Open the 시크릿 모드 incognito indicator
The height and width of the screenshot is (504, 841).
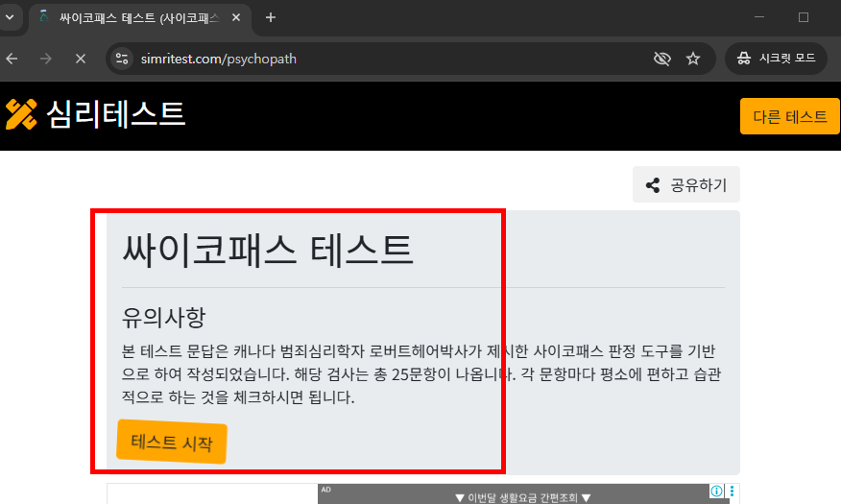(776, 59)
